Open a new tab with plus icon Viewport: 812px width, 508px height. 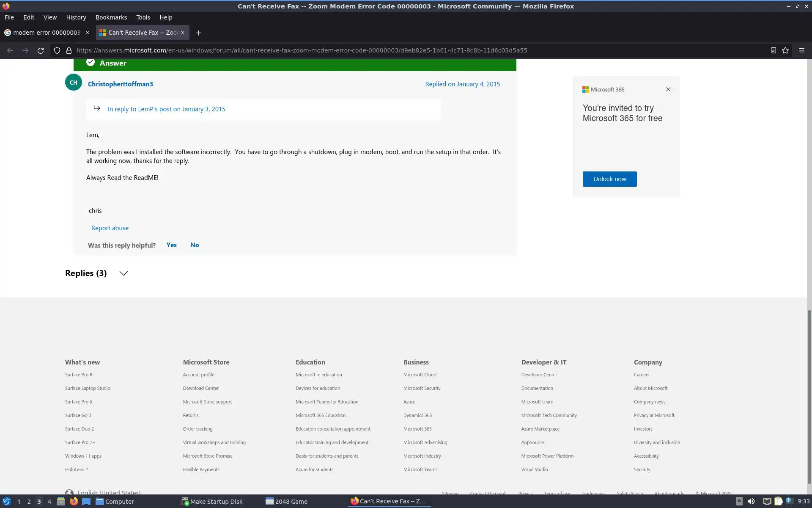click(198, 33)
